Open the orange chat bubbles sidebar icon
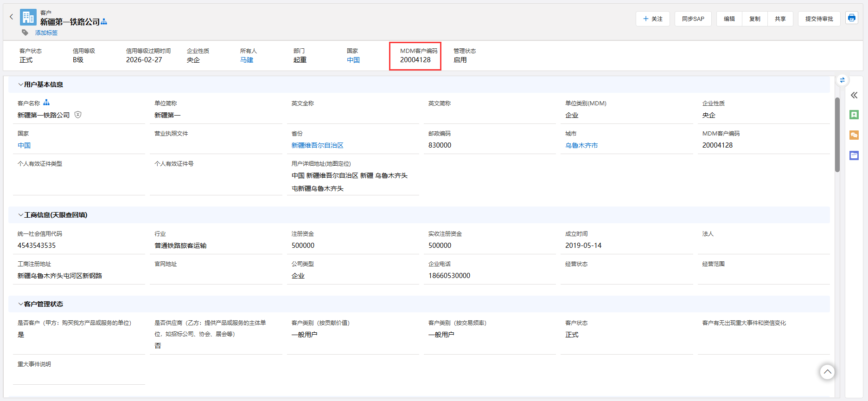The image size is (868, 401). (854, 135)
